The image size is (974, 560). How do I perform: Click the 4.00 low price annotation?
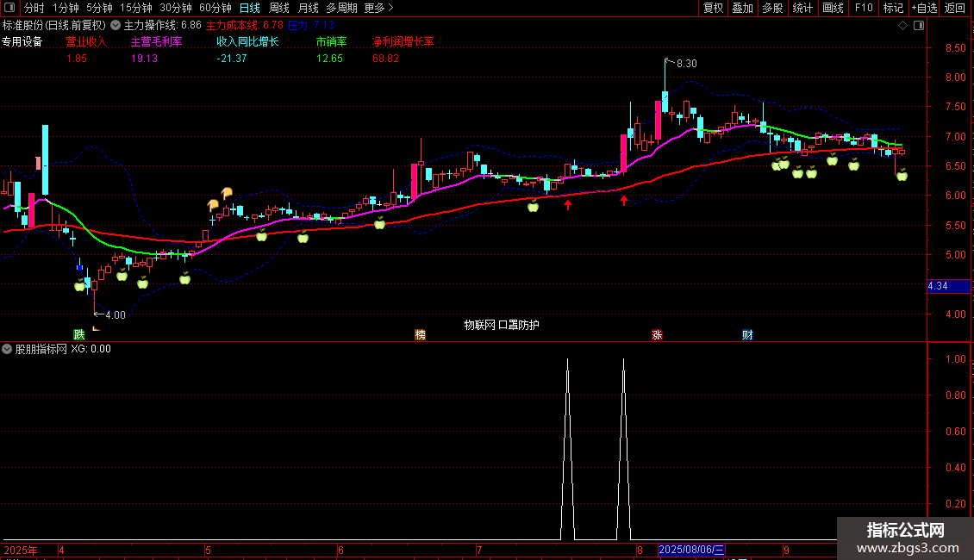tap(116, 314)
